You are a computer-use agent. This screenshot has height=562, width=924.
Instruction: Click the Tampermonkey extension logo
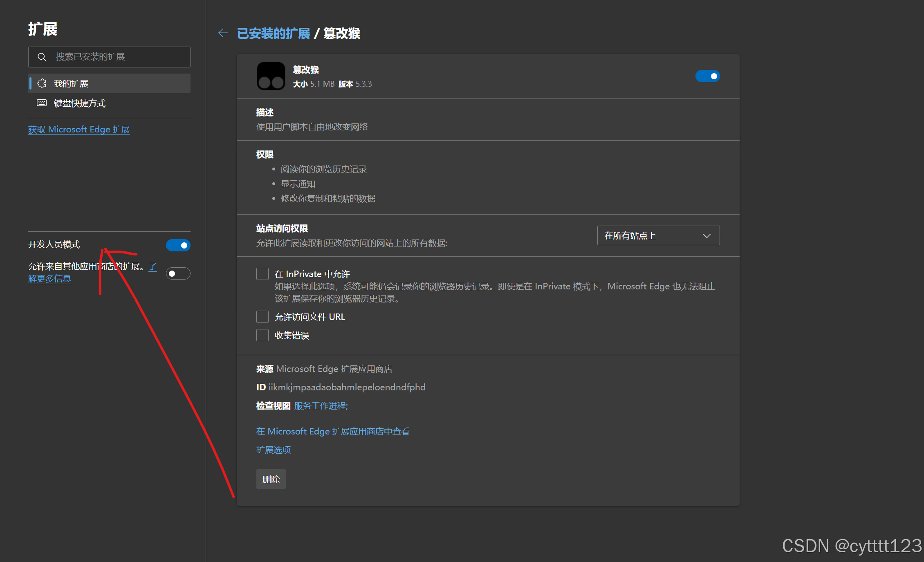point(271,76)
